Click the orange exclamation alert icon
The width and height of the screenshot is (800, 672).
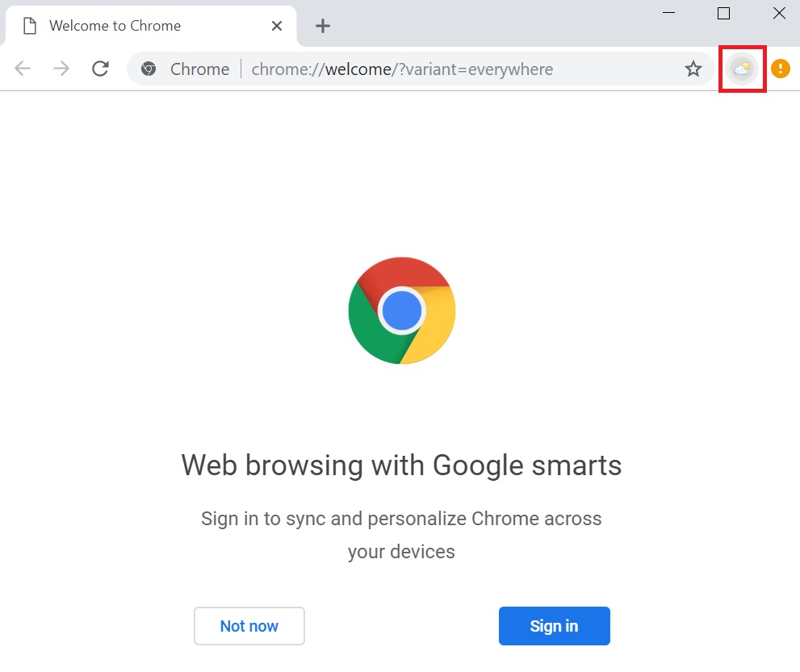coord(780,69)
